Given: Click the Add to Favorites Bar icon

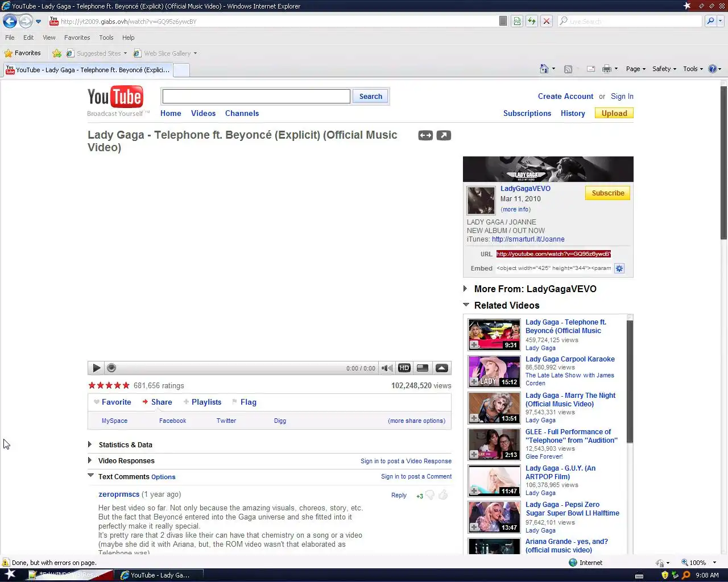Looking at the screenshot, I should click(x=57, y=53).
